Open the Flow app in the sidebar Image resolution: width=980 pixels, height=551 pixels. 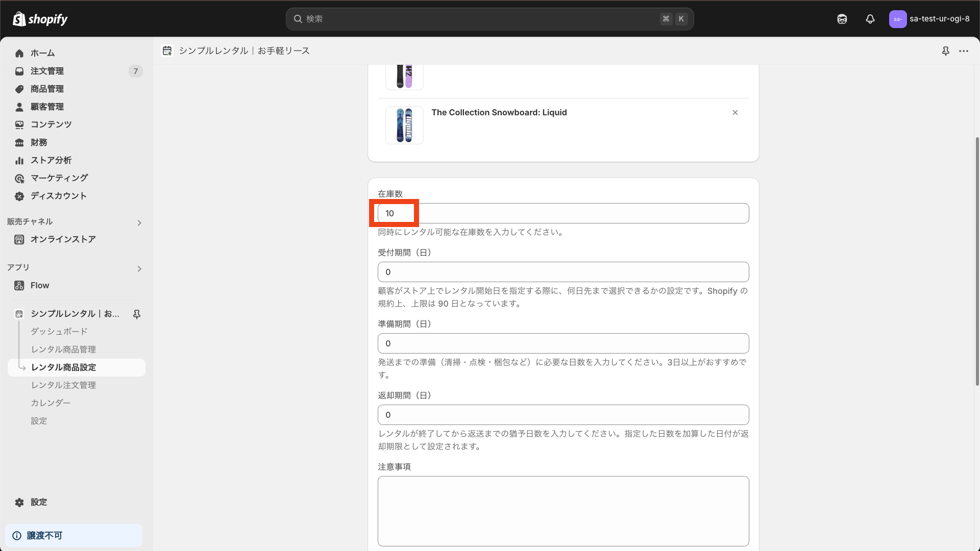click(x=39, y=285)
